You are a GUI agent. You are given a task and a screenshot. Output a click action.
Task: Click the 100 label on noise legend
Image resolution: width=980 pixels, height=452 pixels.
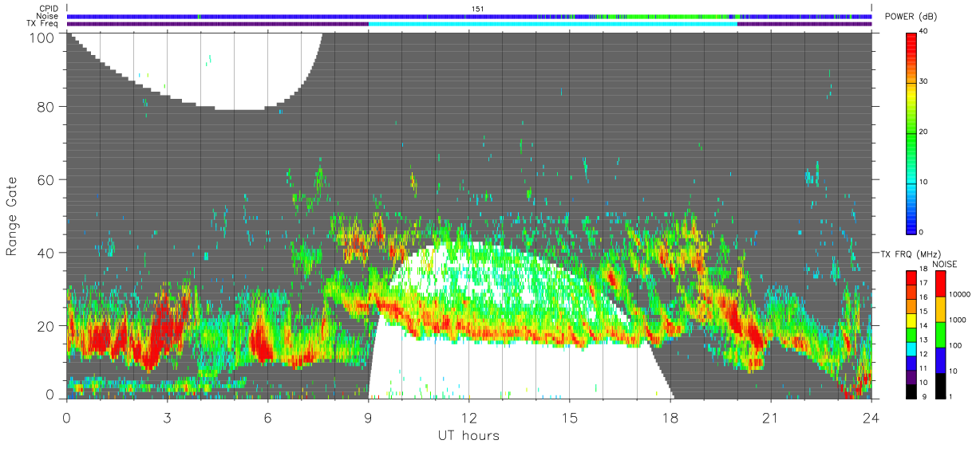pyautogui.click(x=957, y=346)
